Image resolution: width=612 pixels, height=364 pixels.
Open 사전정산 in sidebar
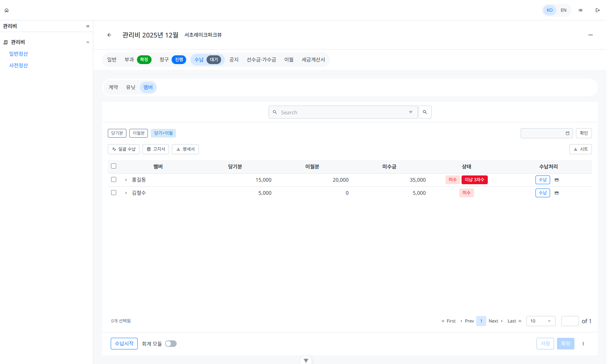click(x=19, y=66)
